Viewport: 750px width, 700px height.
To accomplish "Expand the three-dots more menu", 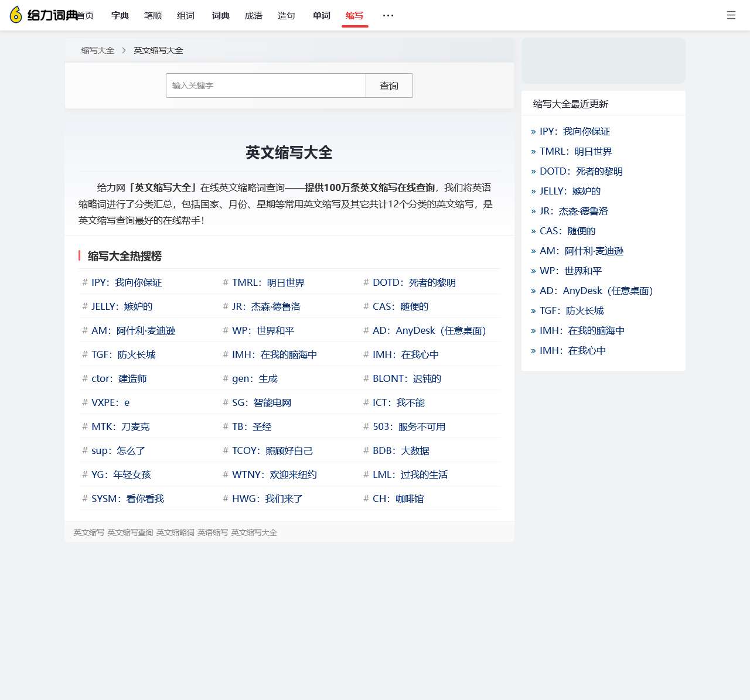I will 388,15.
